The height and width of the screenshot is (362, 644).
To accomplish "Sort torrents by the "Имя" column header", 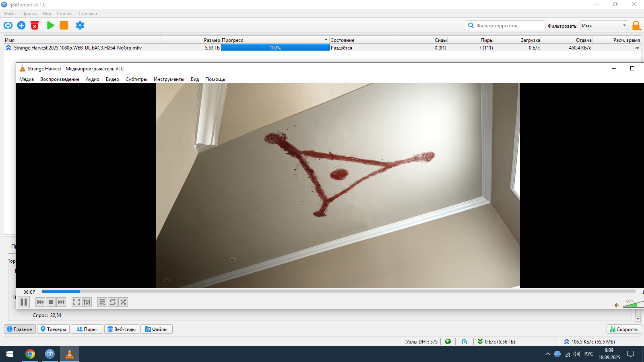I will click(83, 40).
